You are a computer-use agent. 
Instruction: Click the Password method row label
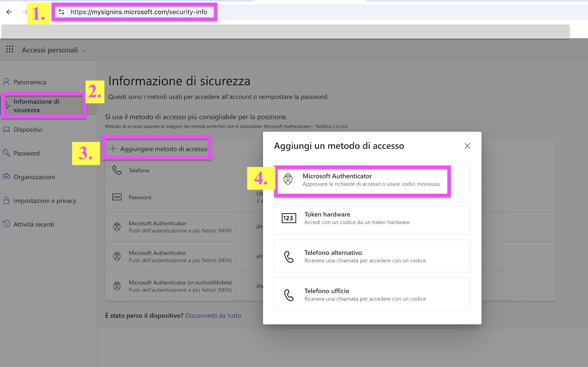(140, 197)
